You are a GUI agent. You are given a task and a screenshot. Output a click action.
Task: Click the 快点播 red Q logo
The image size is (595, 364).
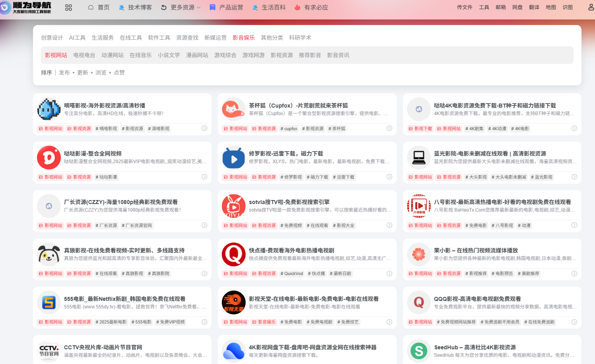point(233,254)
